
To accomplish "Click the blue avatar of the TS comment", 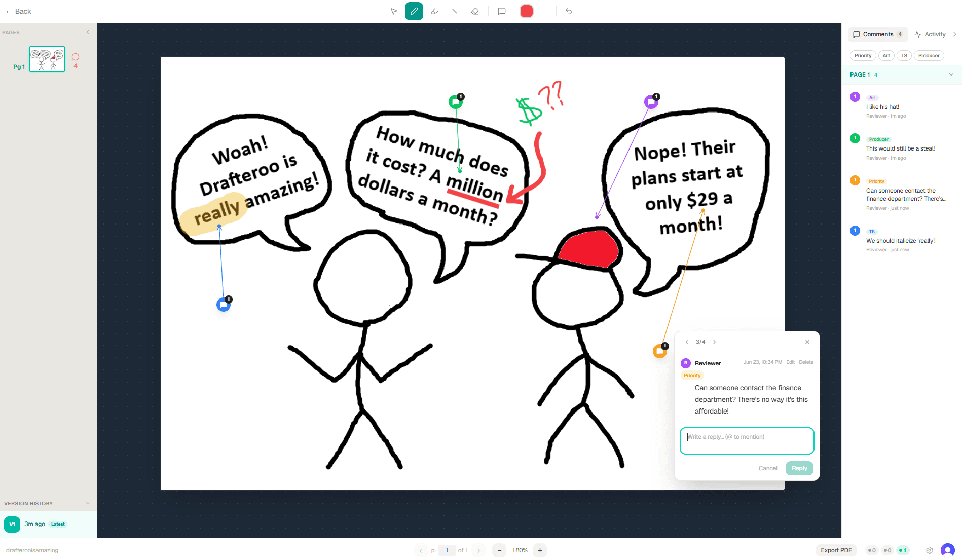I will tap(855, 231).
